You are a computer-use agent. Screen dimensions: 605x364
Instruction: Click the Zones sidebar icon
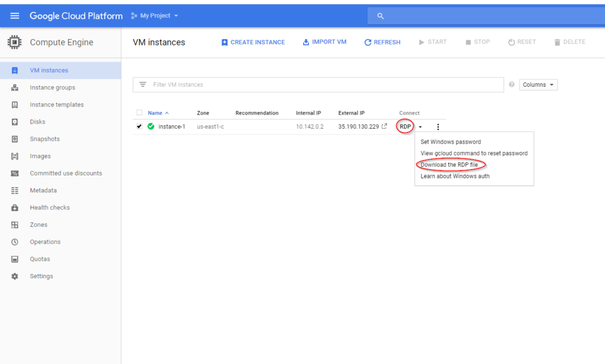coord(15,225)
